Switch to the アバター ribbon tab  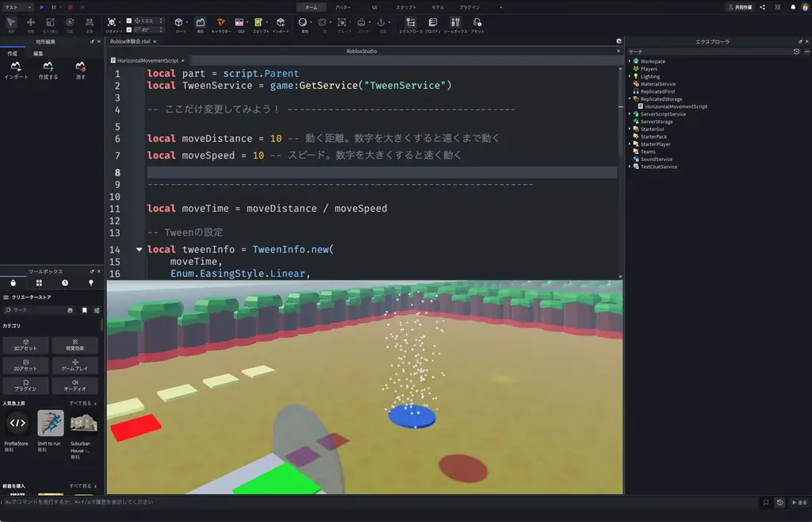click(x=343, y=7)
